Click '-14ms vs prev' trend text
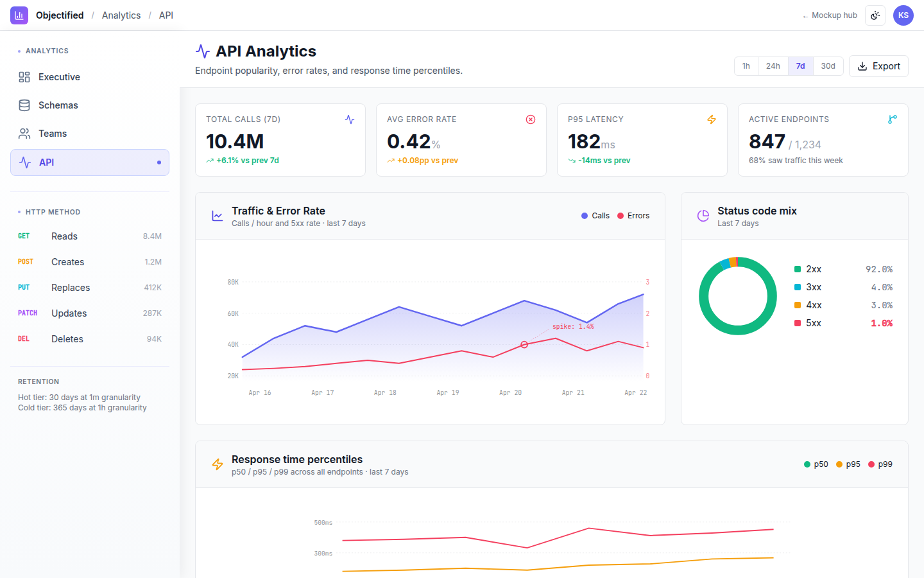 (604, 161)
